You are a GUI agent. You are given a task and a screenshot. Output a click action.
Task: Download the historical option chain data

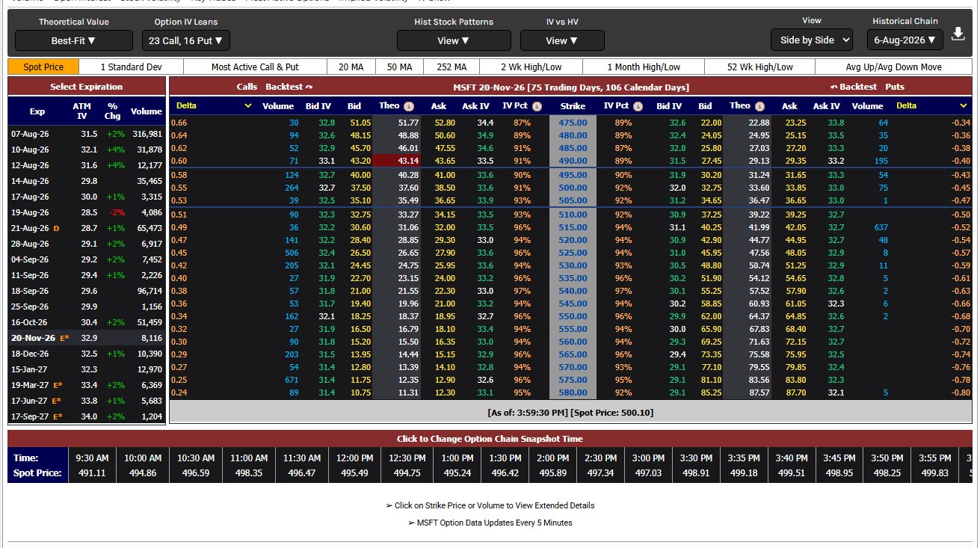pyautogui.click(x=958, y=34)
